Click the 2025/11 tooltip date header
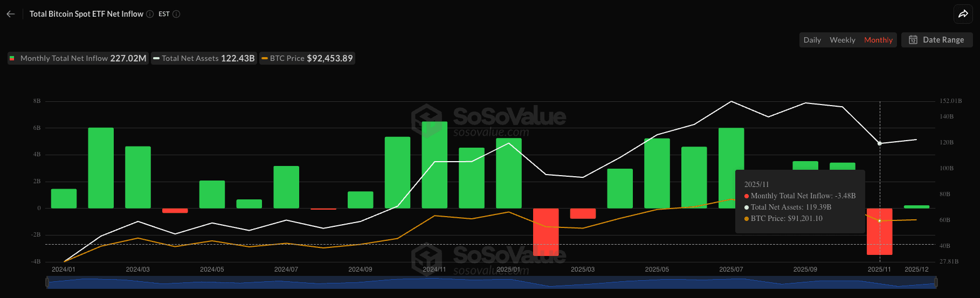 click(757, 184)
